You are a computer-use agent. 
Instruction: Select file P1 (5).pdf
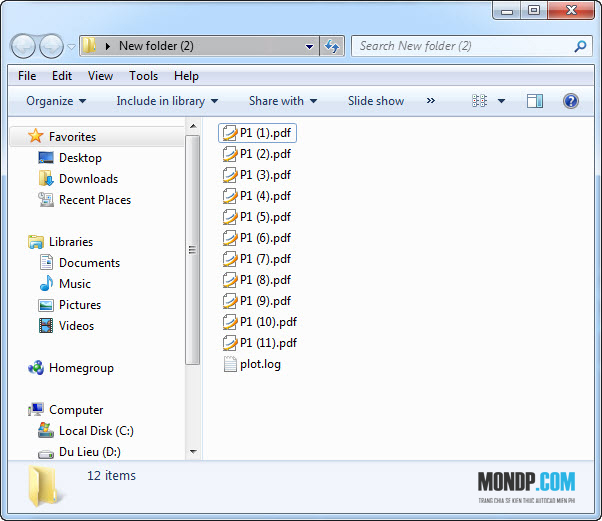[257, 217]
